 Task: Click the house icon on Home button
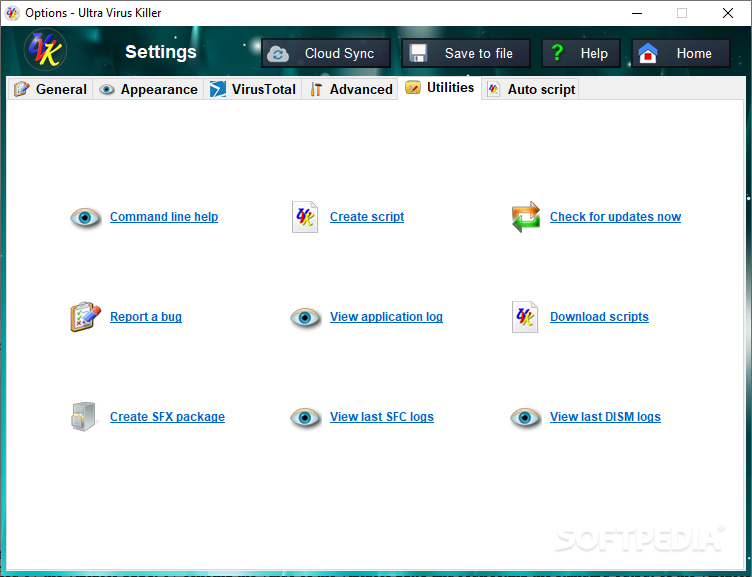(x=647, y=53)
